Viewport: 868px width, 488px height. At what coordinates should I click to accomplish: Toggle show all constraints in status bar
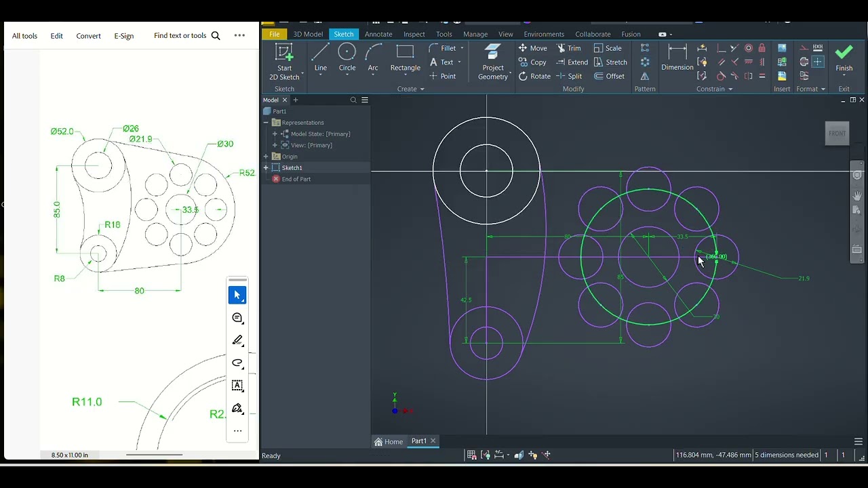point(486,455)
